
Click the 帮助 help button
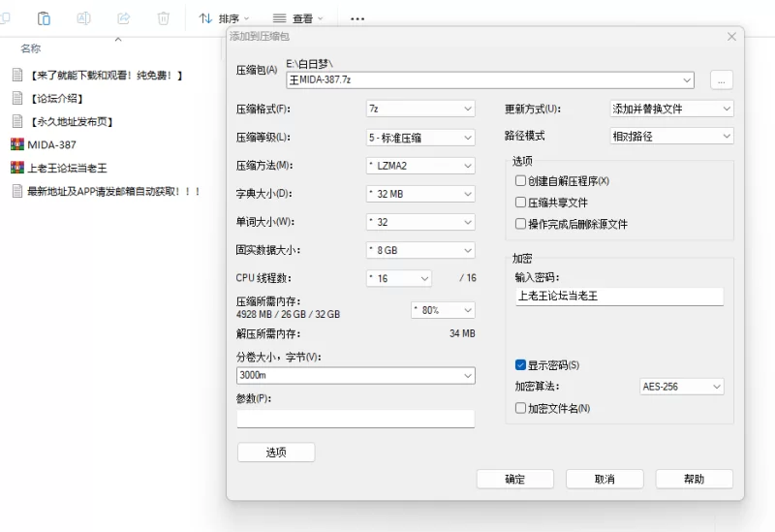(694, 479)
